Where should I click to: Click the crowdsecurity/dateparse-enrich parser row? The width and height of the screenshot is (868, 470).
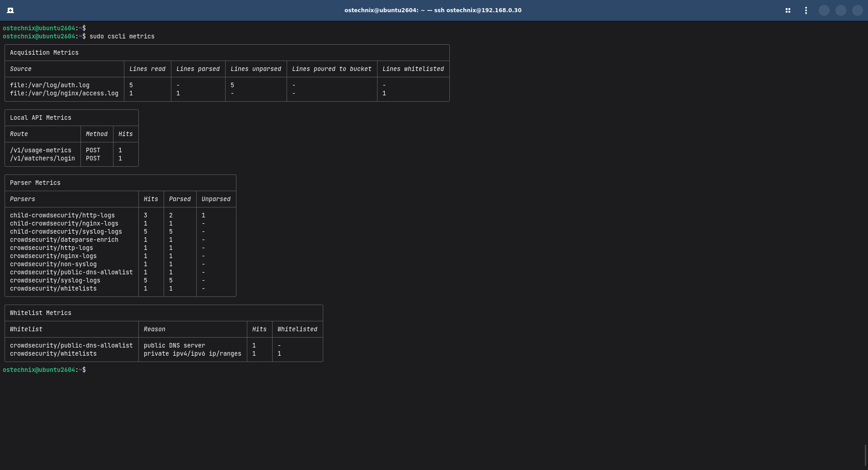(x=120, y=240)
